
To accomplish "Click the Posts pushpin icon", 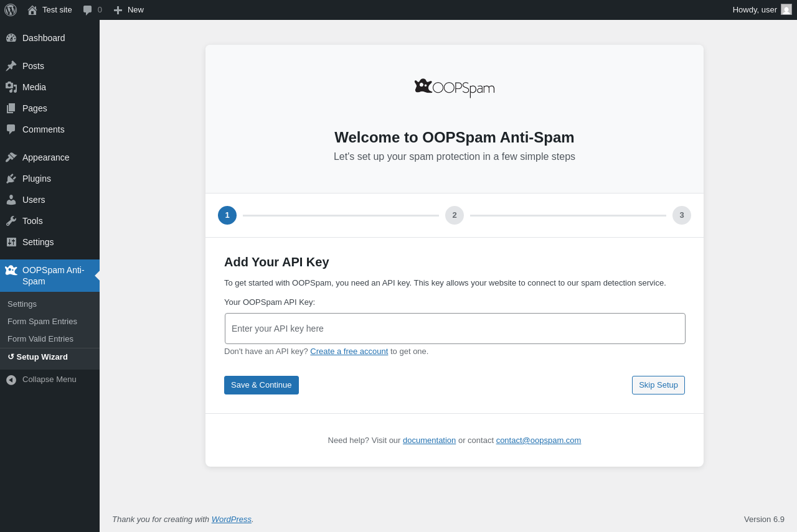I will coord(11,66).
